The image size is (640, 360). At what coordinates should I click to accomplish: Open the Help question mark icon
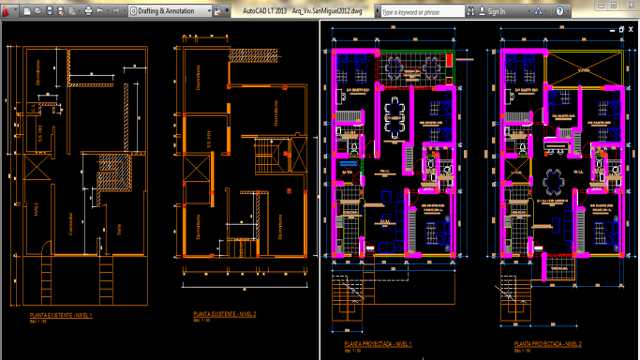point(560,11)
